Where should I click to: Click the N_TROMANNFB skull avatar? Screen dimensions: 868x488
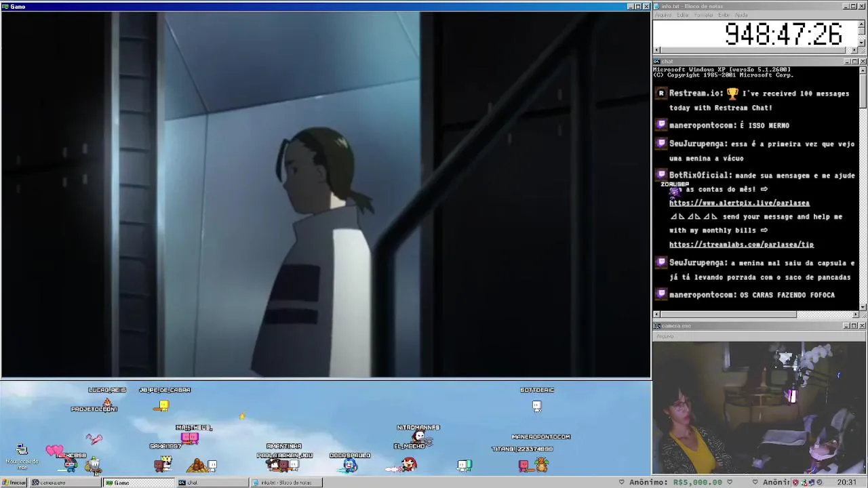(420, 436)
